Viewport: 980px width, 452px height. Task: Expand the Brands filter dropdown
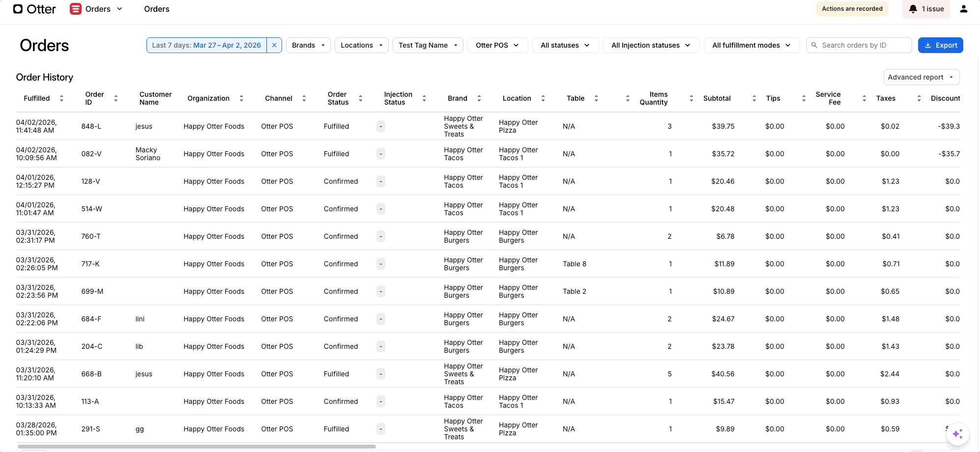(308, 45)
